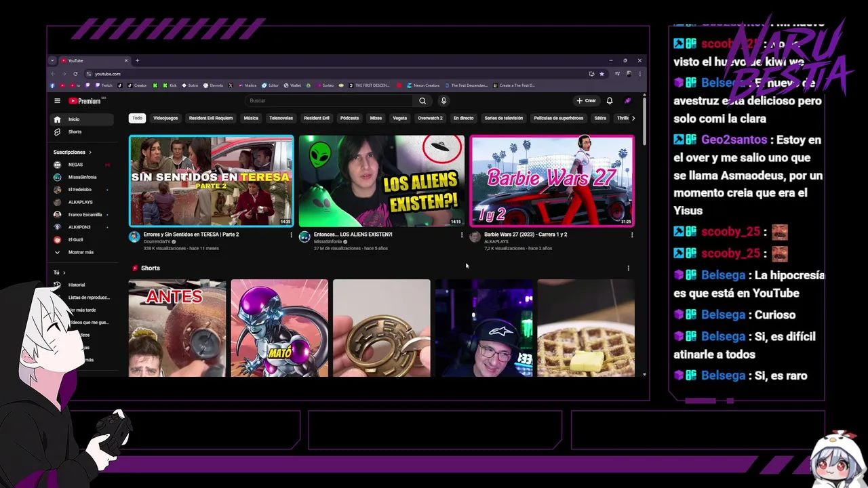Open the Twitch bookmark
The image size is (868, 488).
pyautogui.click(x=104, y=85)
